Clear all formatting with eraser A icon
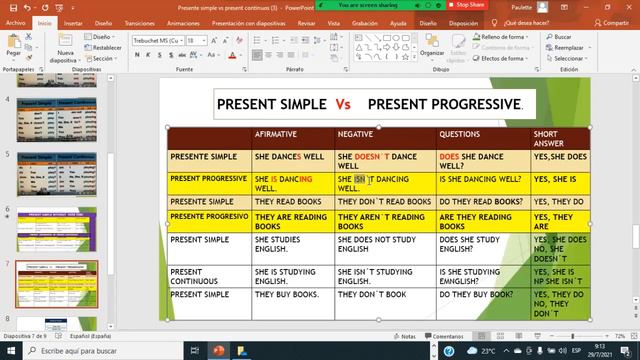The height and width of the screenshot is (360, 640). pos(240,40)
